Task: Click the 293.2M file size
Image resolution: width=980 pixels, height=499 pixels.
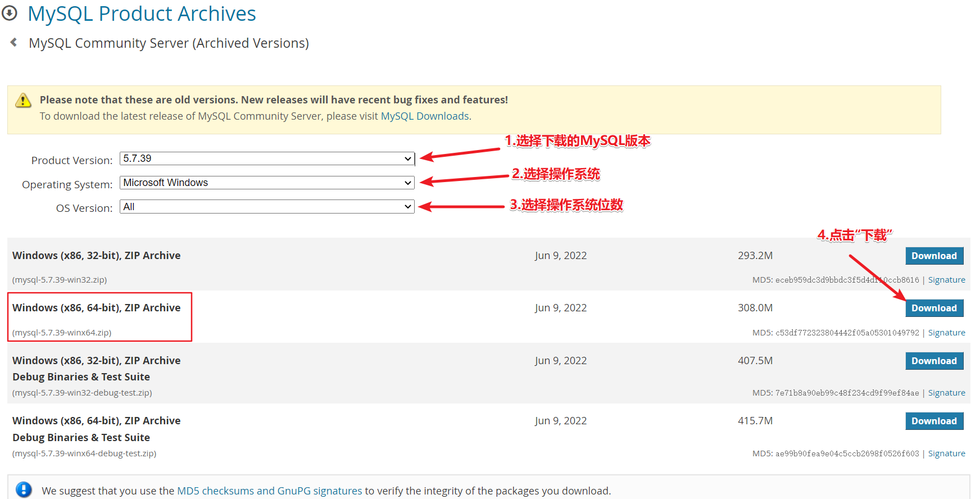Action: pyautogui.click(x=755, y=256)
